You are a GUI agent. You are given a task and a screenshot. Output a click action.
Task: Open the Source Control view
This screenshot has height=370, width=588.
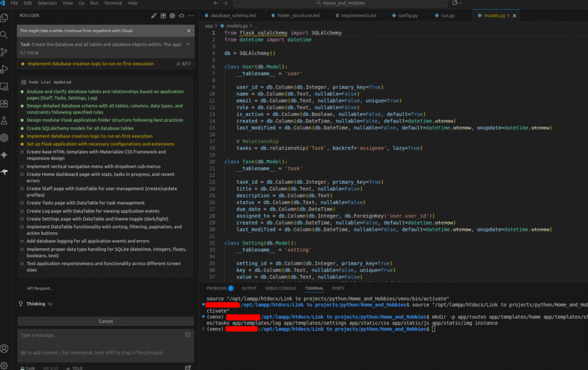coord(5,52)
